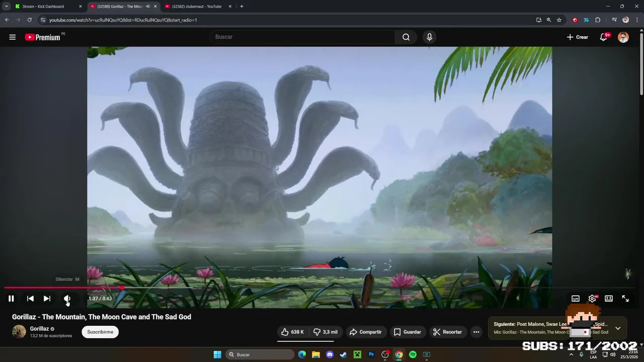This screenshot has height=362, width=644.
Task: Open YouTube hamburger guide menu
Action: click(x=13, y=37)
